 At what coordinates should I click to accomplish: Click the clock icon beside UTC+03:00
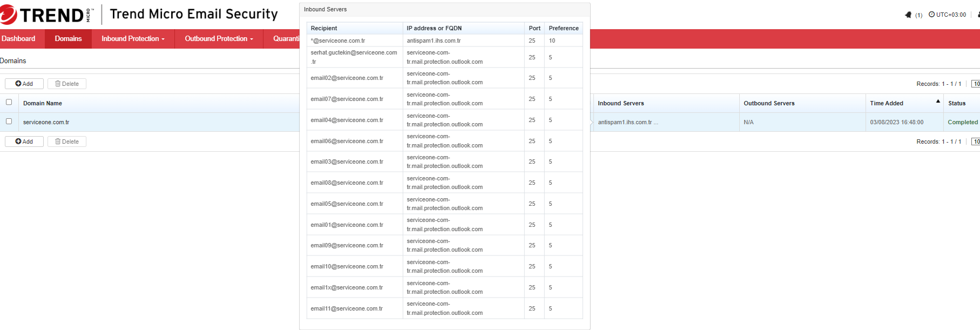click(931, 15)
